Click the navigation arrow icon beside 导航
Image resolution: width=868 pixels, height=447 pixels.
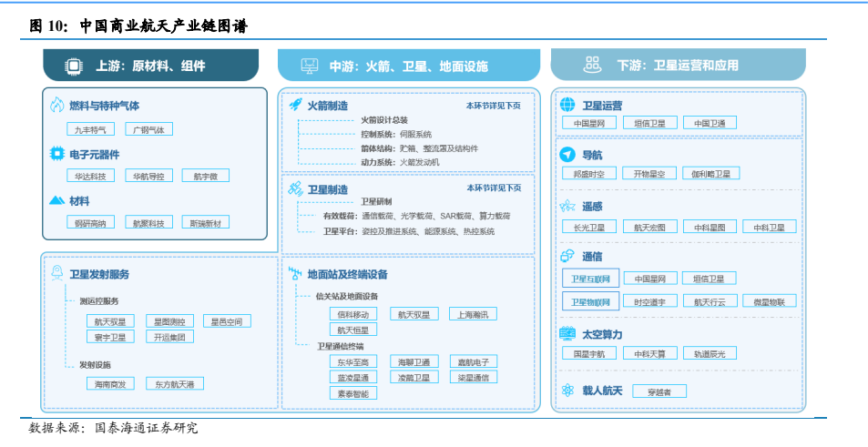[x=567, y=155]
